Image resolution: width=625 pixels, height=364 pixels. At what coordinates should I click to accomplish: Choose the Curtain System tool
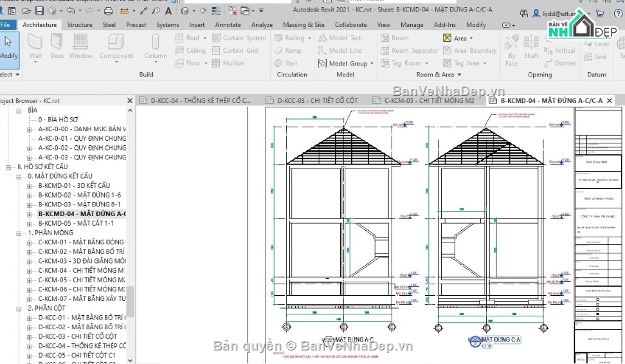click(x=239, y=38)
